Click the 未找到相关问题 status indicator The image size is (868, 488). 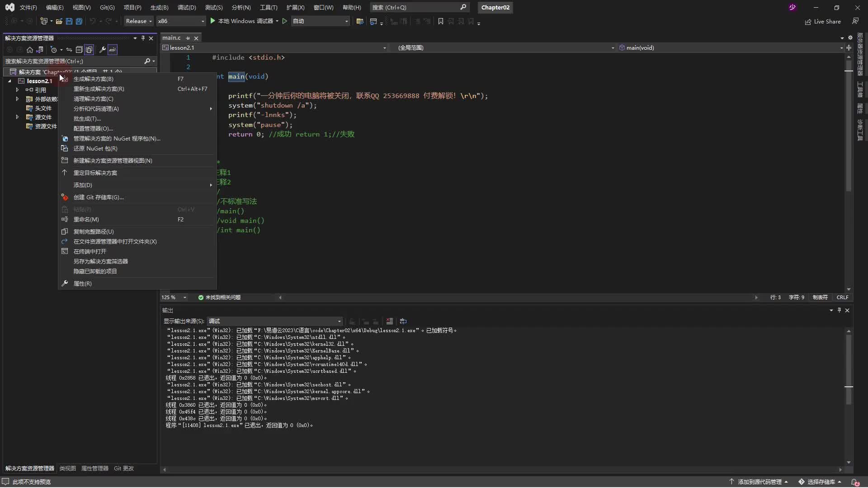219,297
